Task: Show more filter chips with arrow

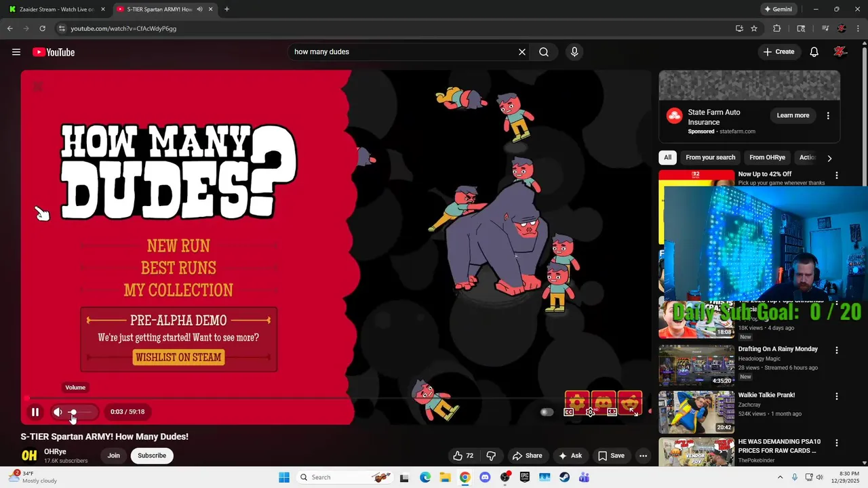Action: coord(829,158)
